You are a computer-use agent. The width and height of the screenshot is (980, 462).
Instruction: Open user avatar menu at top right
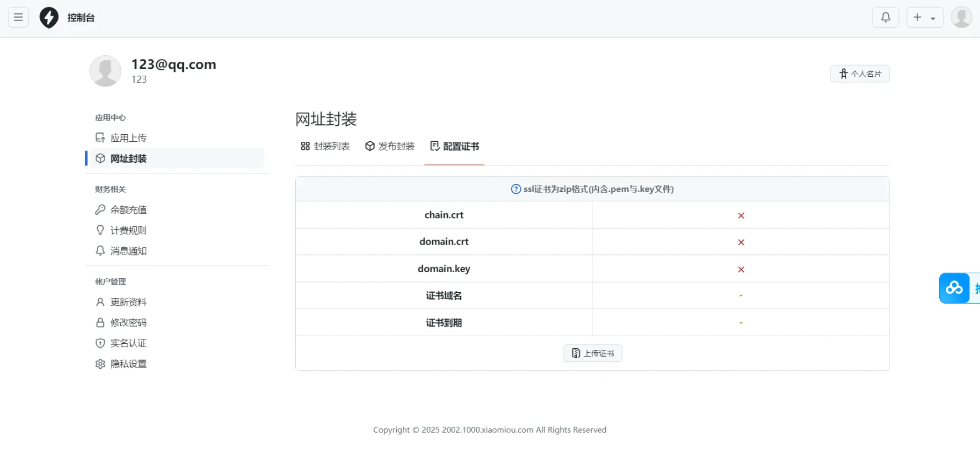coord(961,18)
